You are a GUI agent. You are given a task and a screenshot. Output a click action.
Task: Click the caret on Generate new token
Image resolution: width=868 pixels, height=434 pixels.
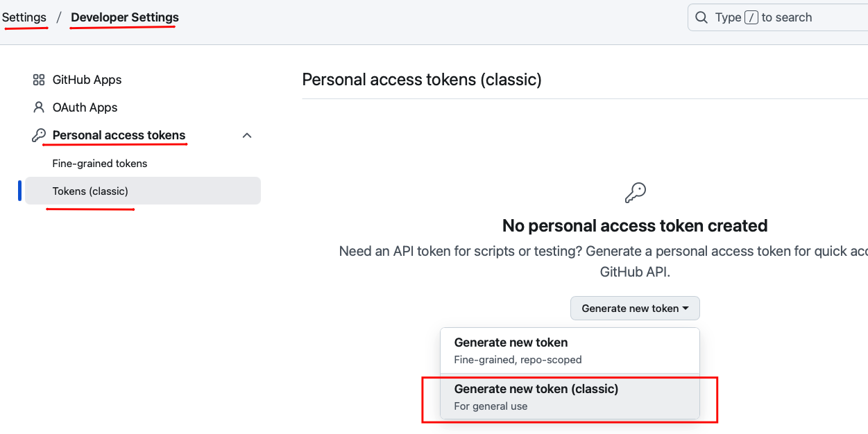[x=686, y=309]
